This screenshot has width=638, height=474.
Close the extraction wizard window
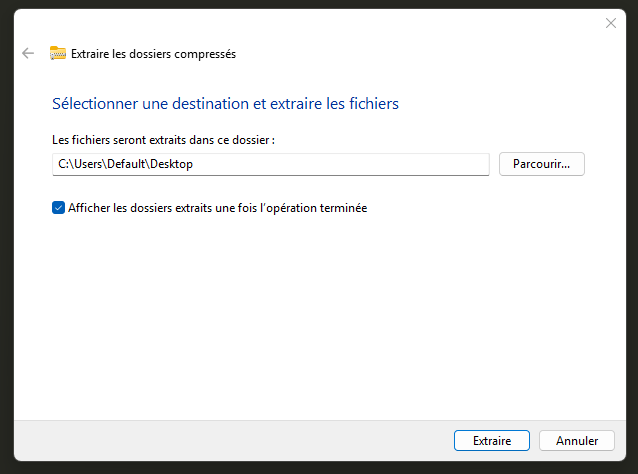coord(611,23)
